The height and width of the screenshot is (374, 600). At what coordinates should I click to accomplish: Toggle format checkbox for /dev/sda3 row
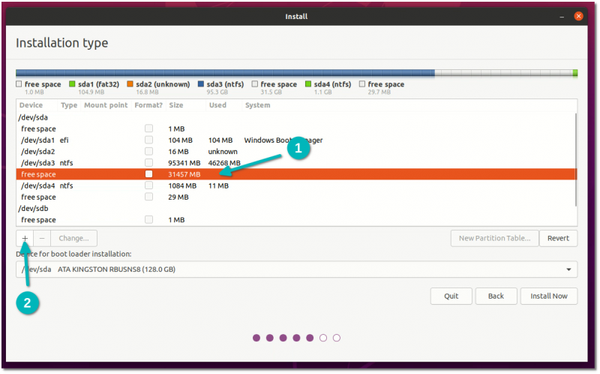point(149,163)
